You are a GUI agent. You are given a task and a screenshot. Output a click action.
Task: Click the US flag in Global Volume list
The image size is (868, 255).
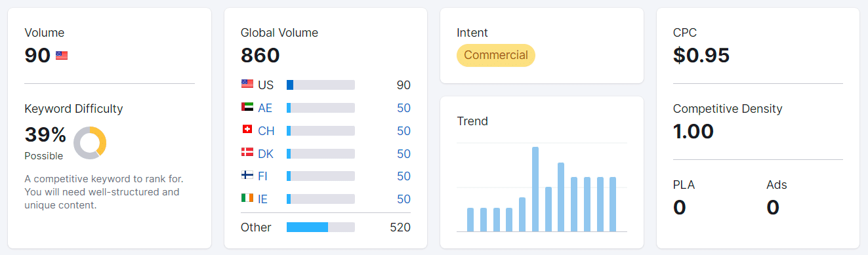(x=247, y=85)
